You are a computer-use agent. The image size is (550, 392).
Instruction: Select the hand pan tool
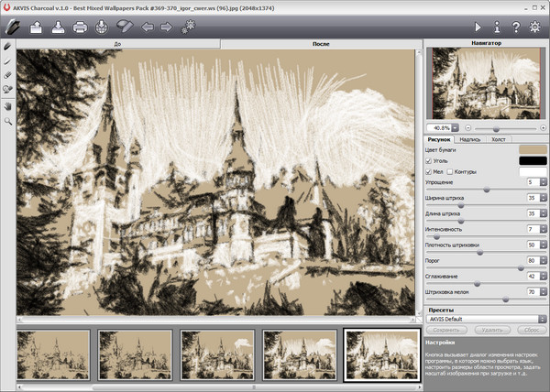coord(8,105)
